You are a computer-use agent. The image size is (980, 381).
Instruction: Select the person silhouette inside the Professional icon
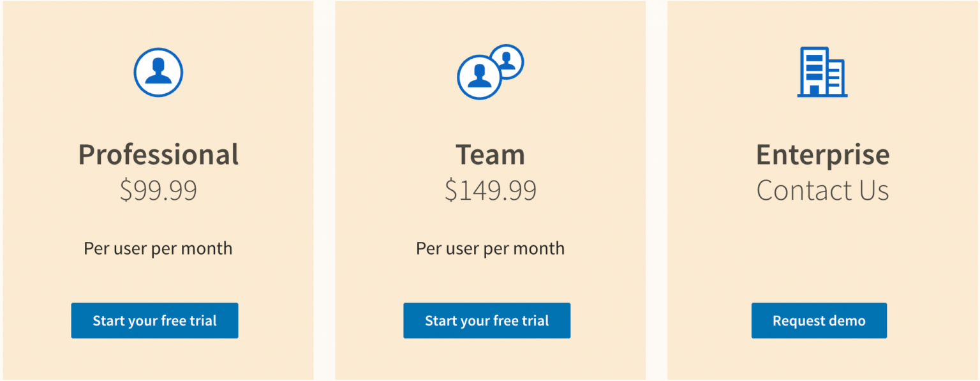158,73
